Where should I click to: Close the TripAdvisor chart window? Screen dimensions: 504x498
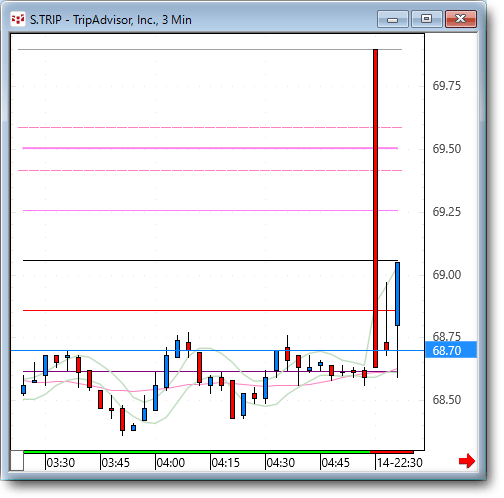(461, 19)
